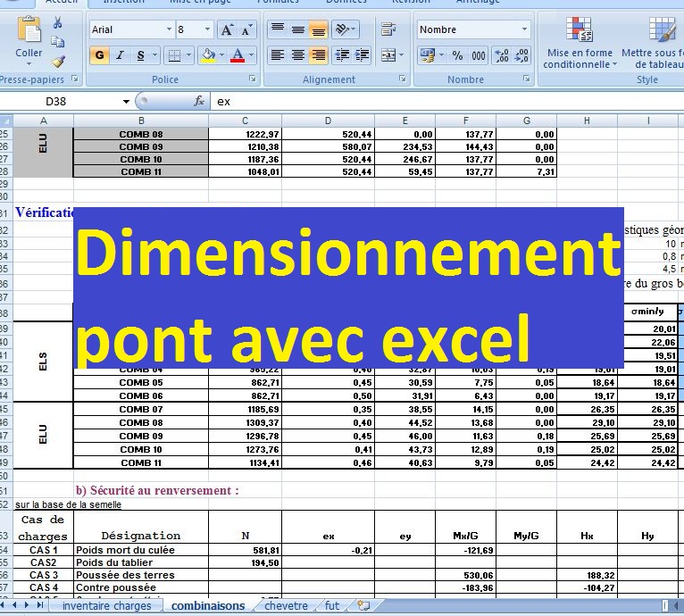Viewport: 684px width, 616px height.
Task: Click the Coller paste icon
Action: point(29,29)
